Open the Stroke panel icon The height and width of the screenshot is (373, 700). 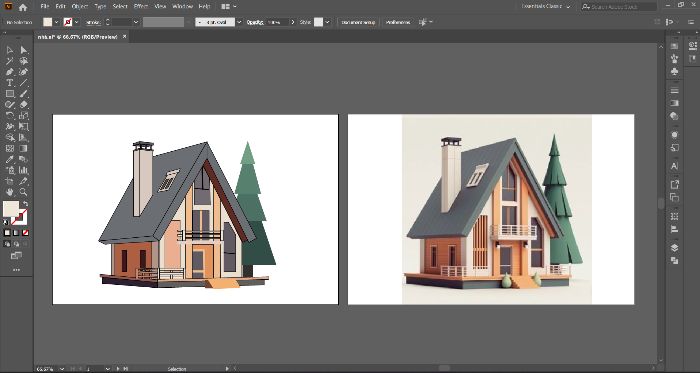675,91
